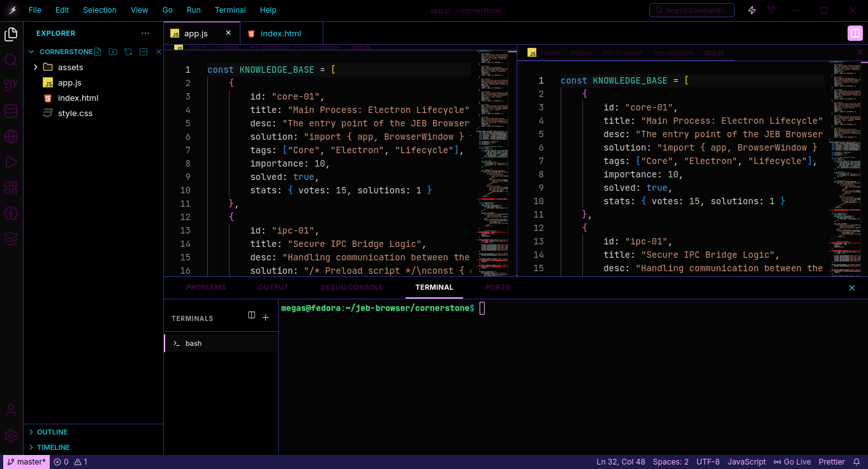Click the X icon in Cornerstone header
The width and height of the screenshot is (868, 469).
[x=159, y=52]
